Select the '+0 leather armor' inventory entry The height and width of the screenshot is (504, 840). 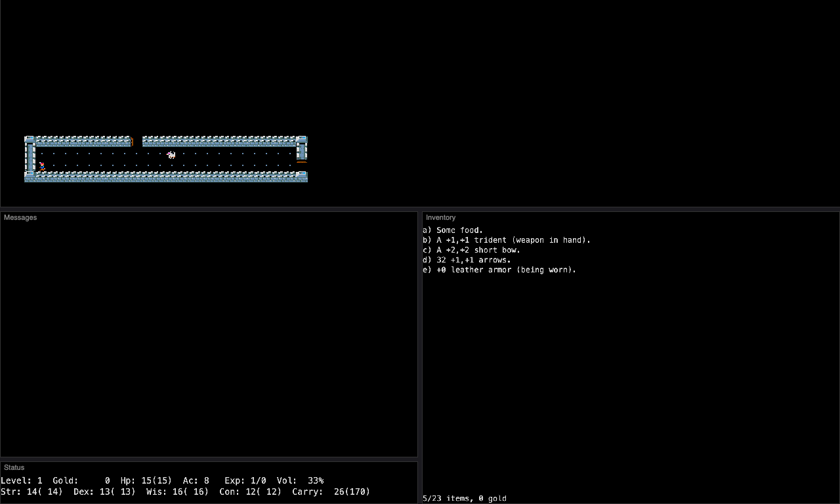[499, 270]
